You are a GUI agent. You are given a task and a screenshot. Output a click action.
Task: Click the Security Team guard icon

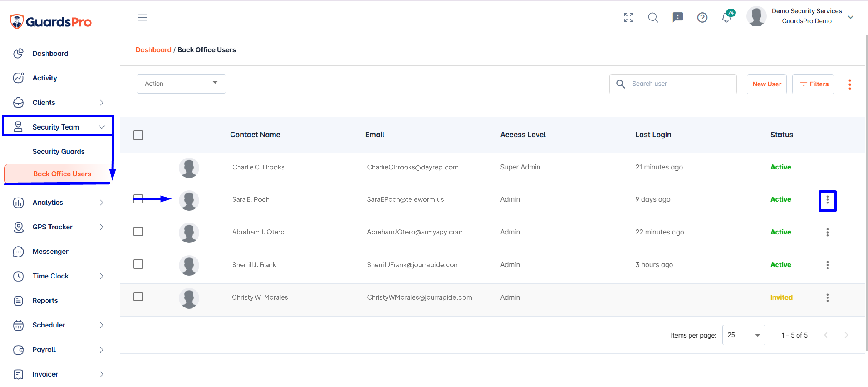click(x=19, y=127)
